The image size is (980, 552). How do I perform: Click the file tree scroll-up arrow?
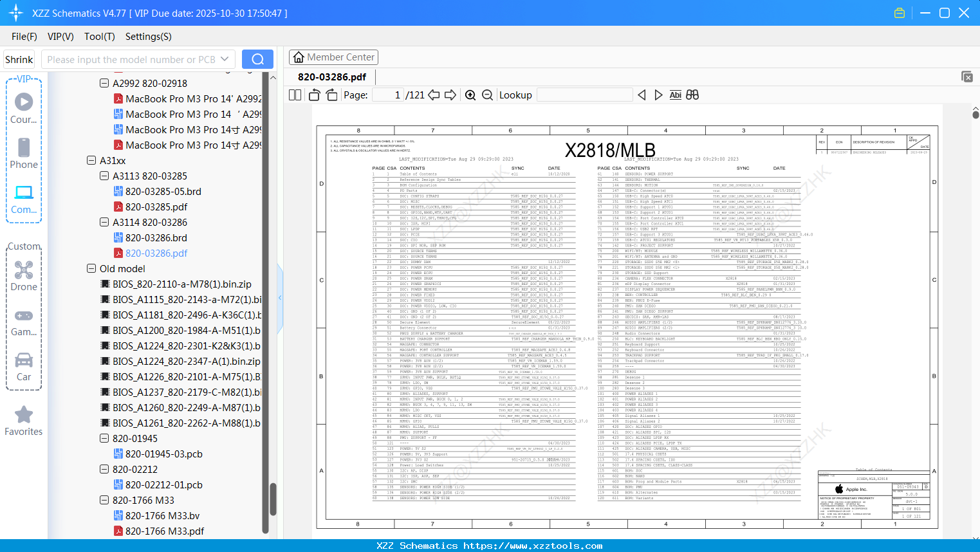273,77
